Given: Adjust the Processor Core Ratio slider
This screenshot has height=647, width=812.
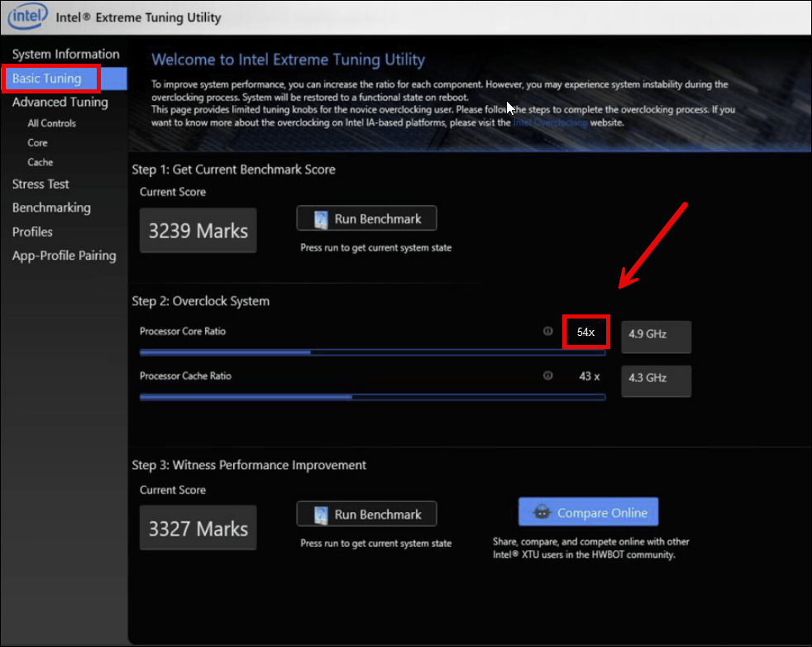Looking at the screenshot, I should [312, 351].
